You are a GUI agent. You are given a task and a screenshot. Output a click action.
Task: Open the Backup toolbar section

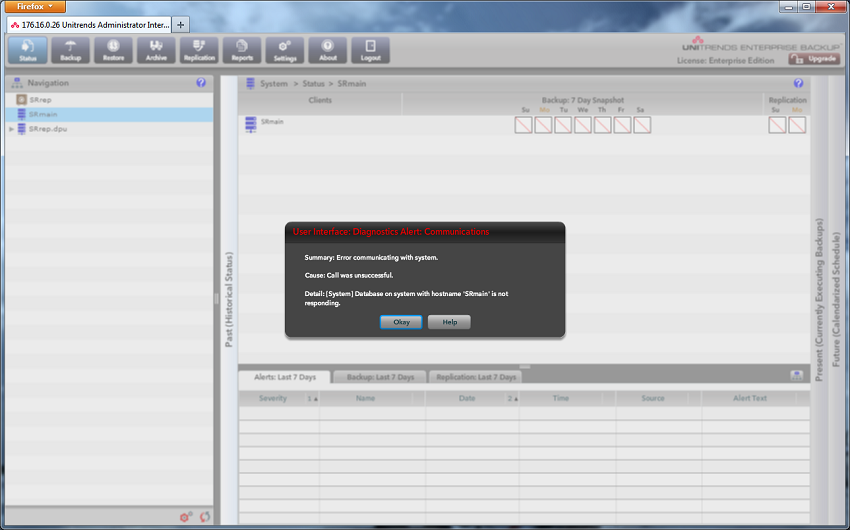pyautogui.click(x=70, y=50)
